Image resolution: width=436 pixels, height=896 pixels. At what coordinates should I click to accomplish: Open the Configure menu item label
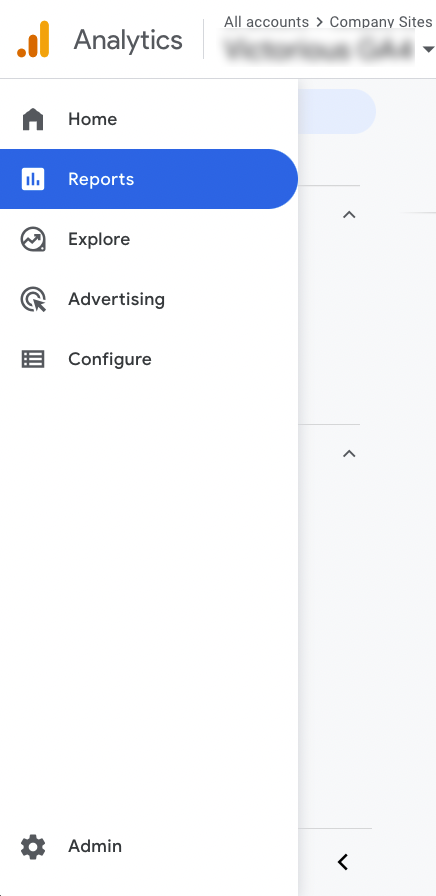pos(110,359)
